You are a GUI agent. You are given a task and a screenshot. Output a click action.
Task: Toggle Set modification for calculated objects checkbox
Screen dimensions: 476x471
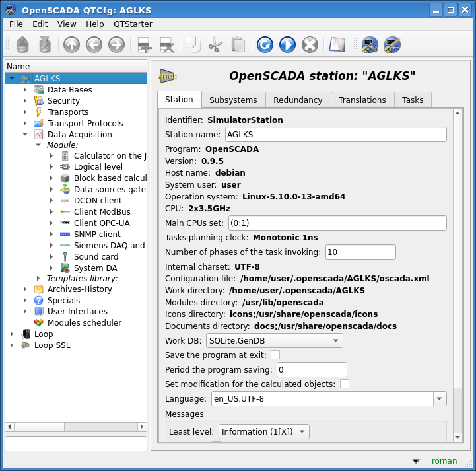(x=344, y=384)
